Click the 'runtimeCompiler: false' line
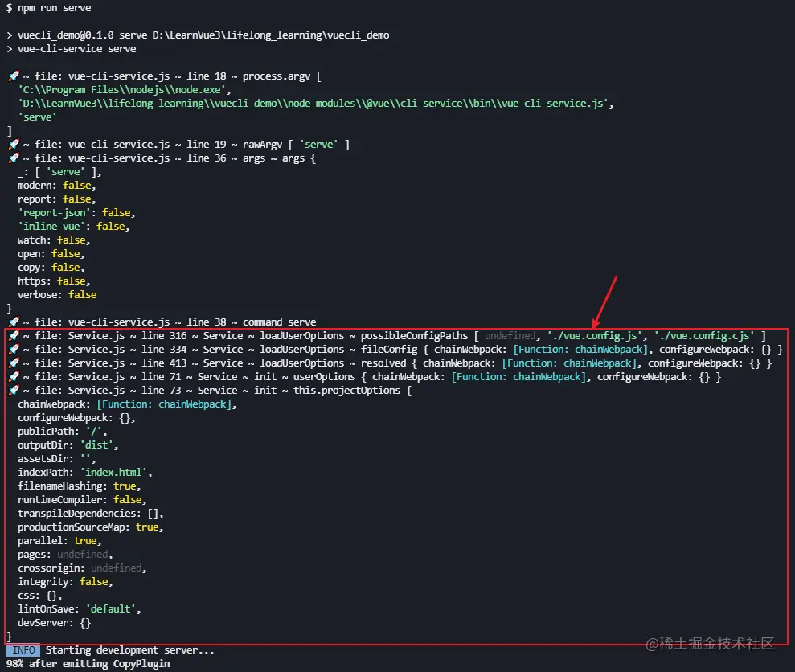The width and height of the screenshot is (795, 672). coord(82,500)
